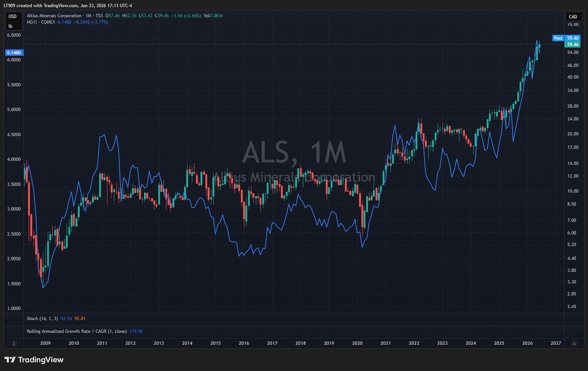Click the close value C59.46
This screenshot has width=588, height=371.
point(162,16)
